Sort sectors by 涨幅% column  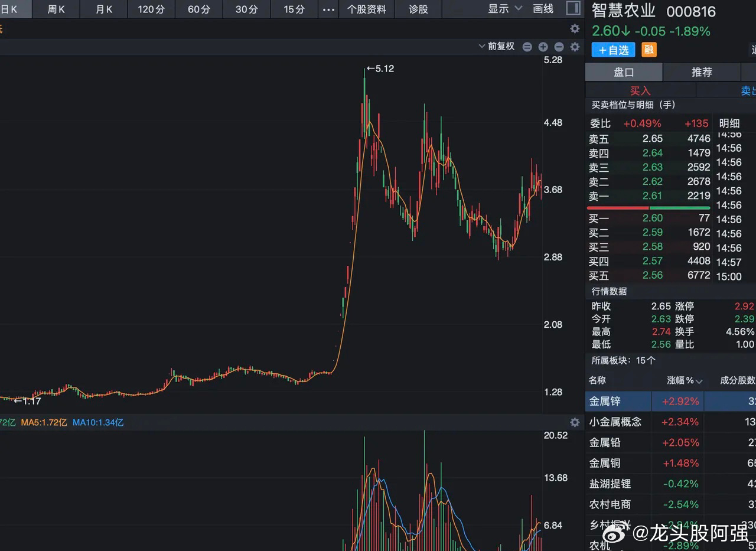pos(685,380)
